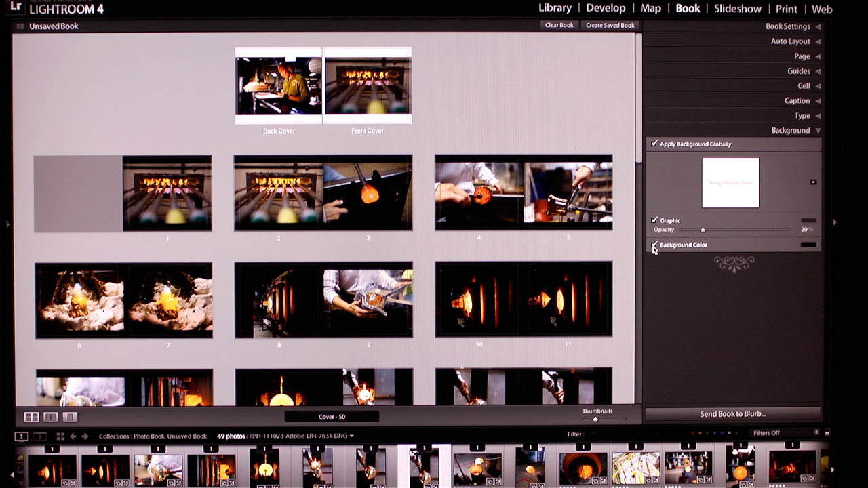Click the secondary display icon labeled 2

coord(39,436)
